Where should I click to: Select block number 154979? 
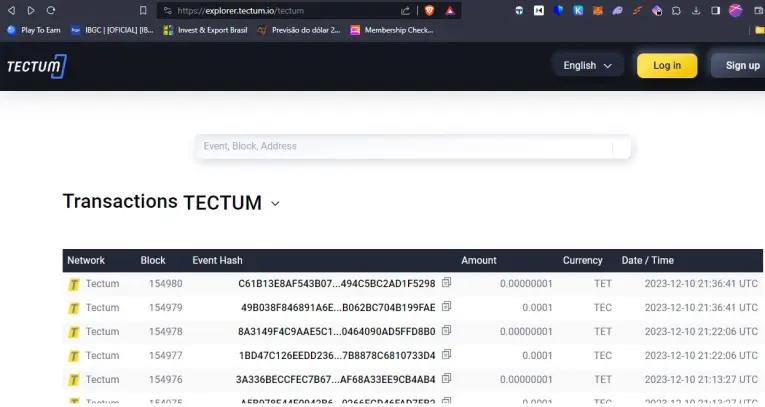coord(165,307)
